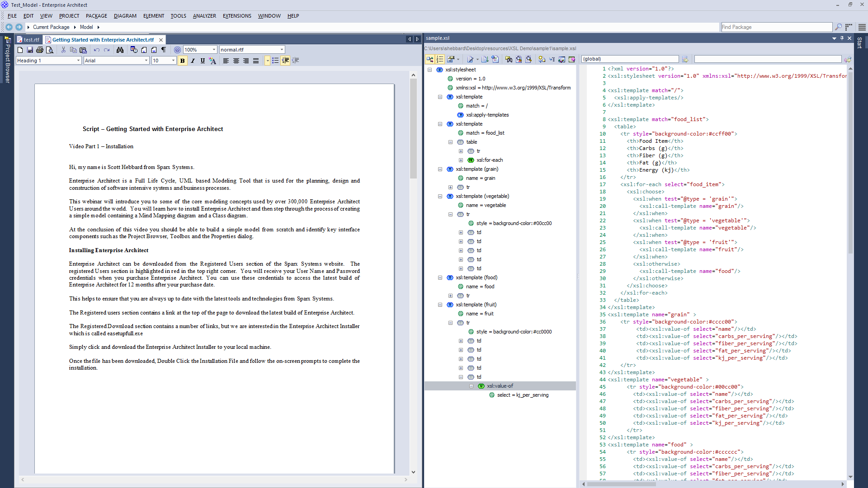Open the ANALYZER menu
Viewport: 868px width, 488px height.
(x=204, y=16)
